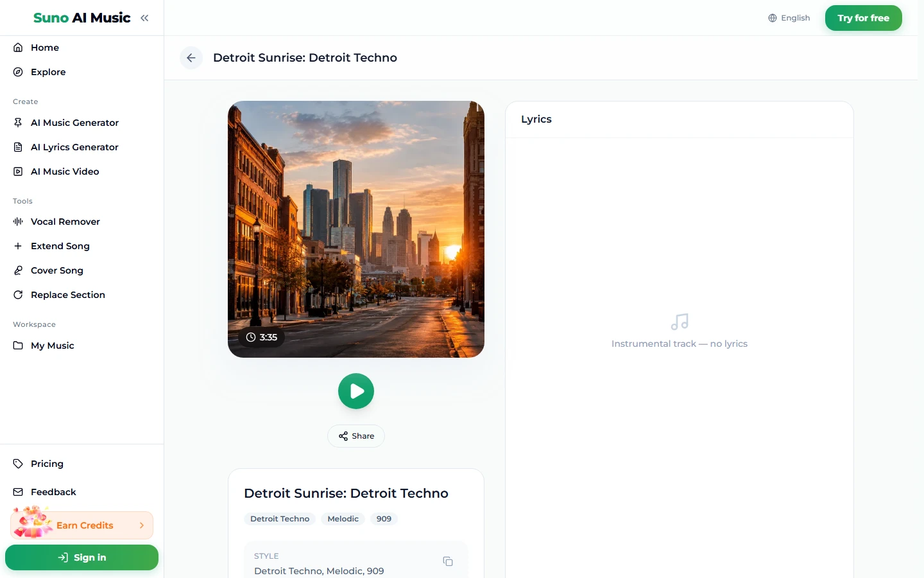
Task: Open the Feedback page
Action: pos(81,492)
